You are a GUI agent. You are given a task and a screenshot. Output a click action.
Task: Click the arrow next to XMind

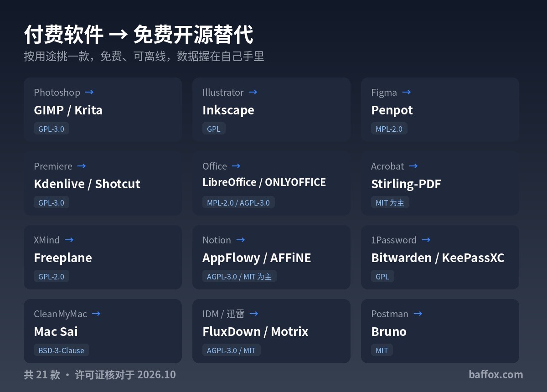point(69,240)
